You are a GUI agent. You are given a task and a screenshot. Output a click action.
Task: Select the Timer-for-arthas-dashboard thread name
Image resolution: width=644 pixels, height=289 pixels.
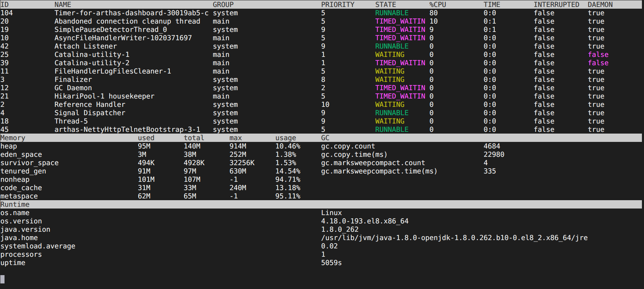[131, 13]
